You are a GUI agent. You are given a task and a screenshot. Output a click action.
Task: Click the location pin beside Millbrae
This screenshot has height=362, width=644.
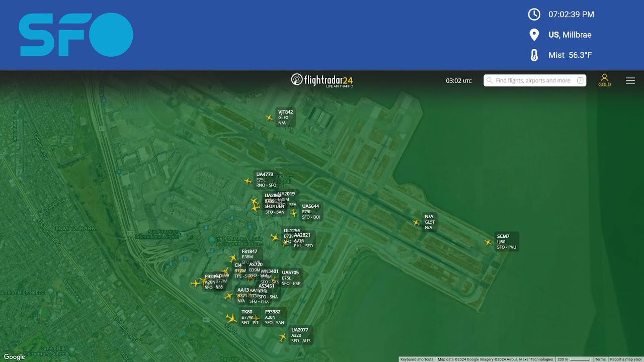click(534, 35)
